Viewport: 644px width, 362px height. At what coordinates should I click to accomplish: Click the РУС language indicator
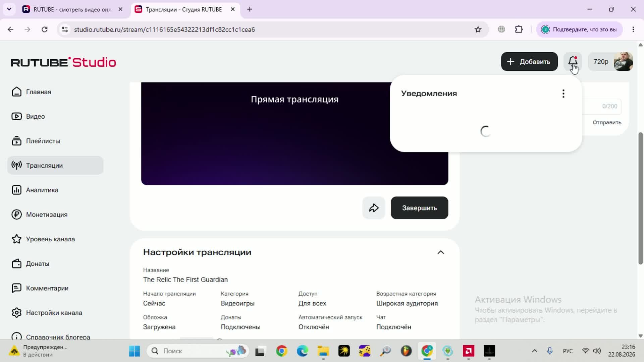pos(568,351)
